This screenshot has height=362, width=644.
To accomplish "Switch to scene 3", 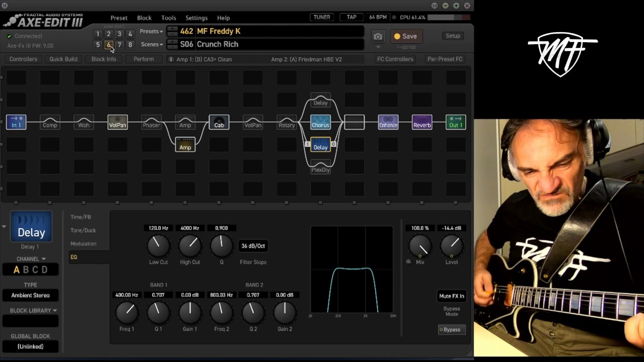I will 119,34.
